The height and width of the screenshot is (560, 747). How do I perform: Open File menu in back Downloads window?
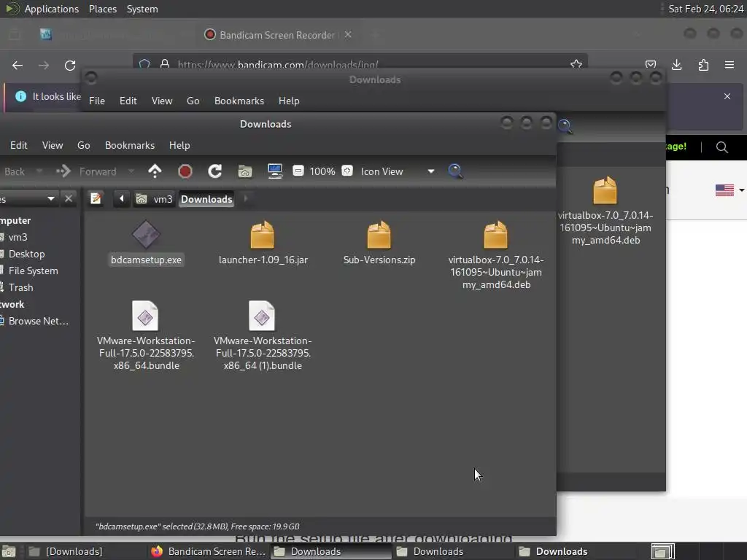tap(97, 101)
